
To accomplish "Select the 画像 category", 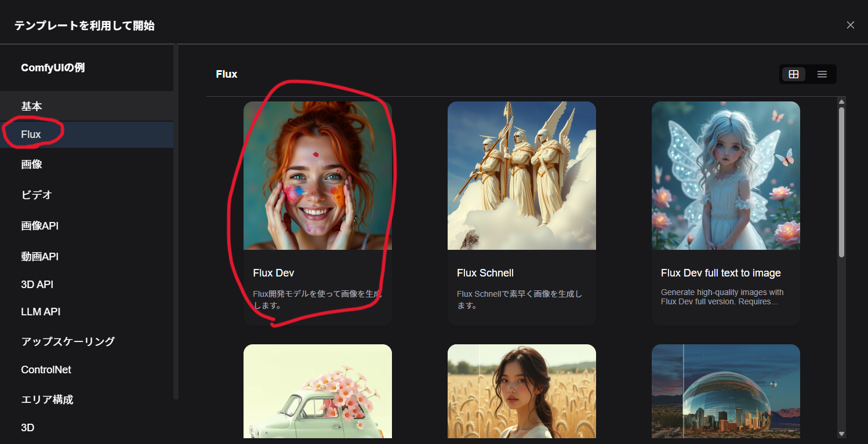I will [x=87, y=164].
